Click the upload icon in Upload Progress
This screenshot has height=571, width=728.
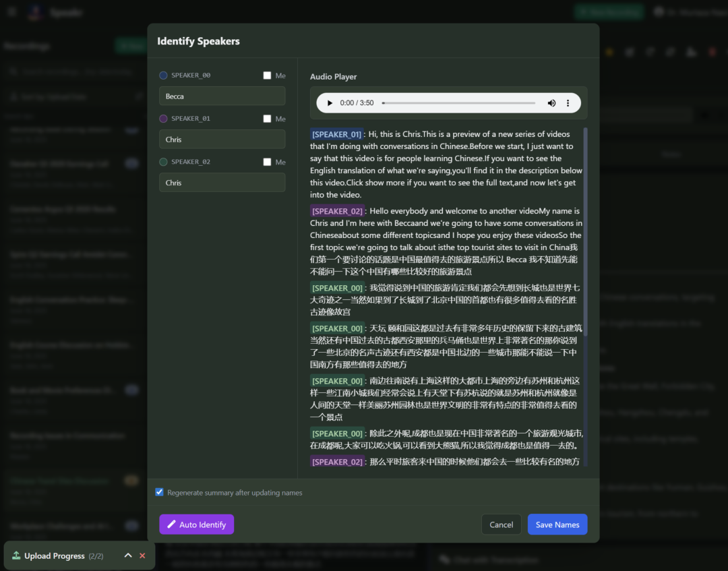[x=16, y=555]
